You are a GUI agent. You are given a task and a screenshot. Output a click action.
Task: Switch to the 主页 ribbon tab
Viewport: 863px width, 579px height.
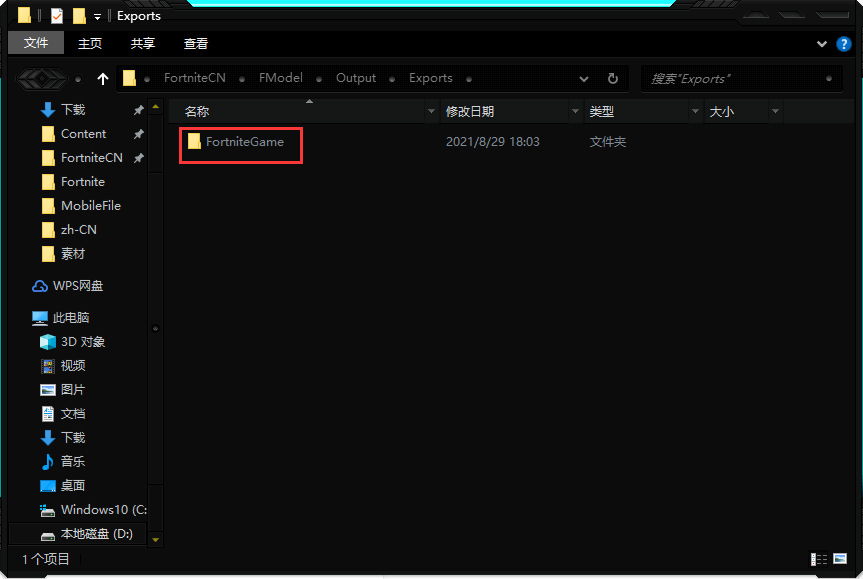[90, 43]
